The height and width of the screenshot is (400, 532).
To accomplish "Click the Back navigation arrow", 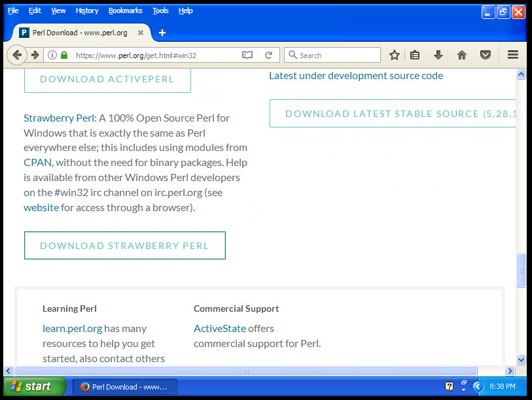I will [x=17, y=56].
